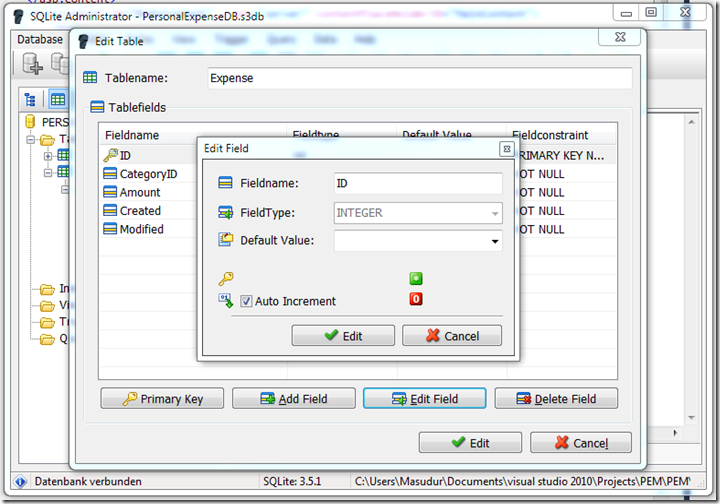Viewport: 720px width, 504px height.
Task: Click the table icon next to Tablename
Action: point(90,78)
